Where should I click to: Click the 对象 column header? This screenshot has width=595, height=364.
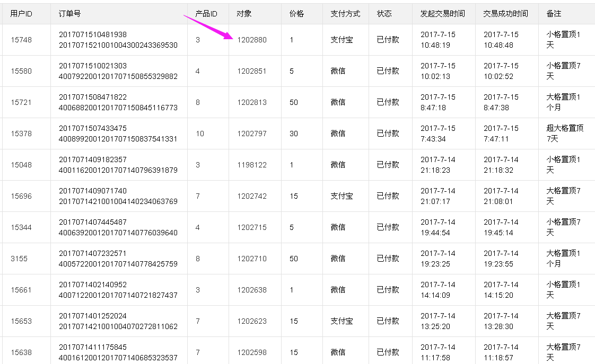point(244,14)
